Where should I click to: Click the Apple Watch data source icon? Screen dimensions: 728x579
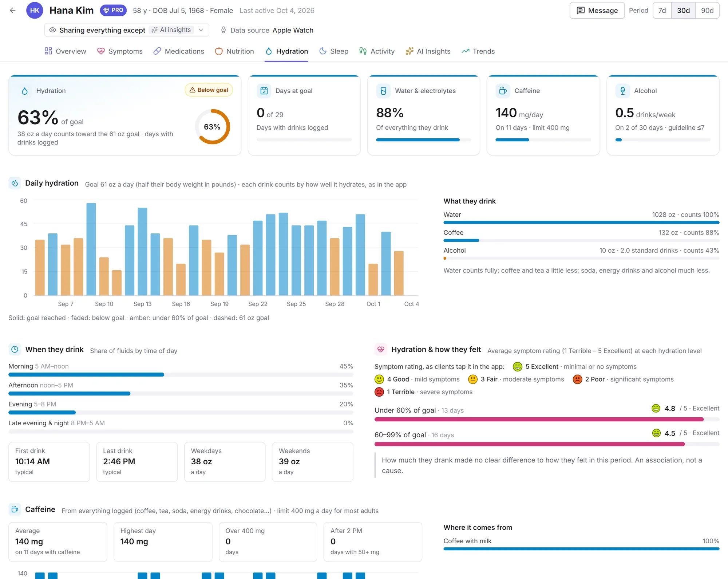click(223, 30)
